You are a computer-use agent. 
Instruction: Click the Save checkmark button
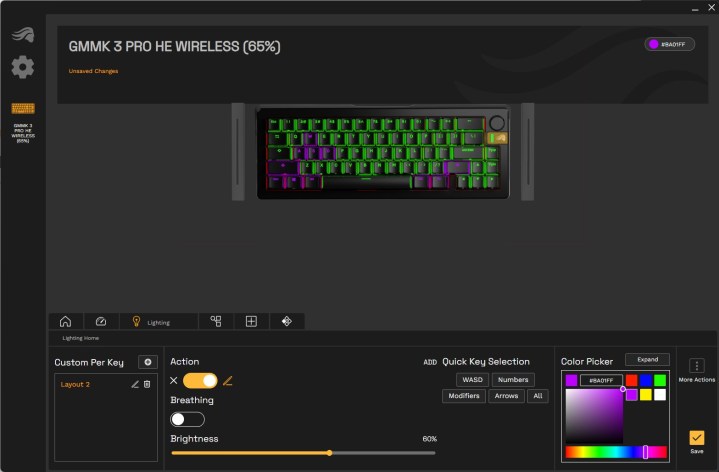pyautogui.click(x=697, y=438)
